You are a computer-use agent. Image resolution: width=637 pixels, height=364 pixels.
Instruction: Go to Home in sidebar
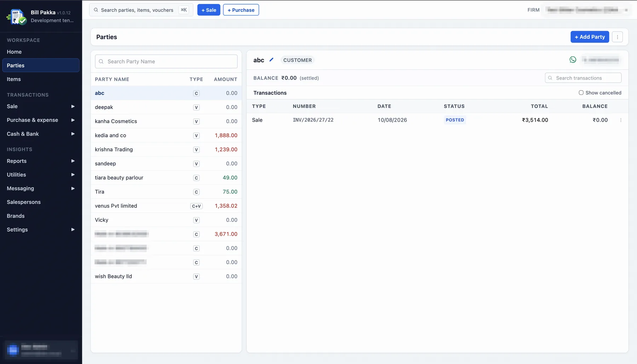point(41,52)
